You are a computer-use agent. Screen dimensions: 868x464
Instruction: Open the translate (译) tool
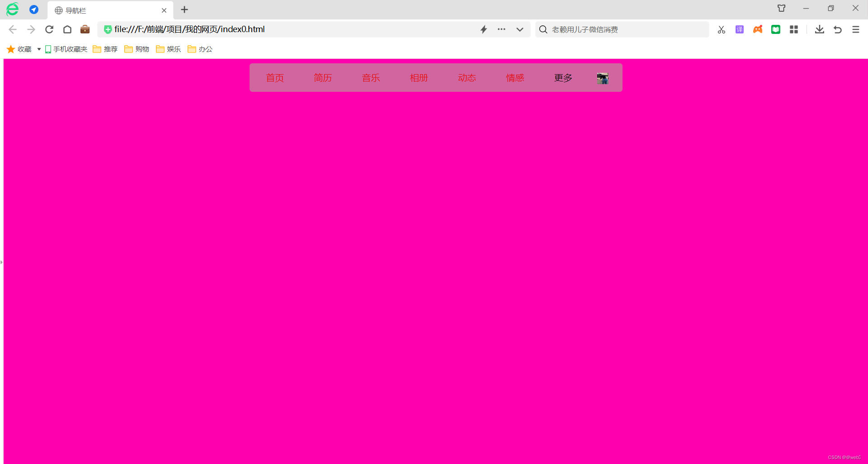(740, 29)
